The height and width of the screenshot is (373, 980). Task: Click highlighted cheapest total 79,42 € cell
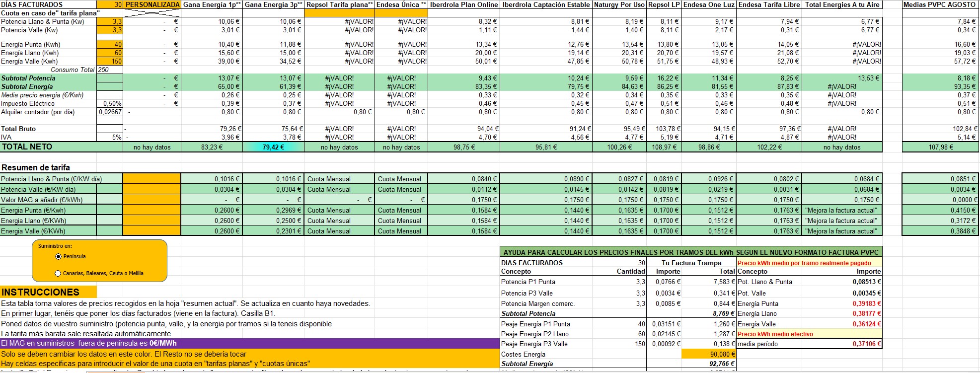tap(273, 147)
